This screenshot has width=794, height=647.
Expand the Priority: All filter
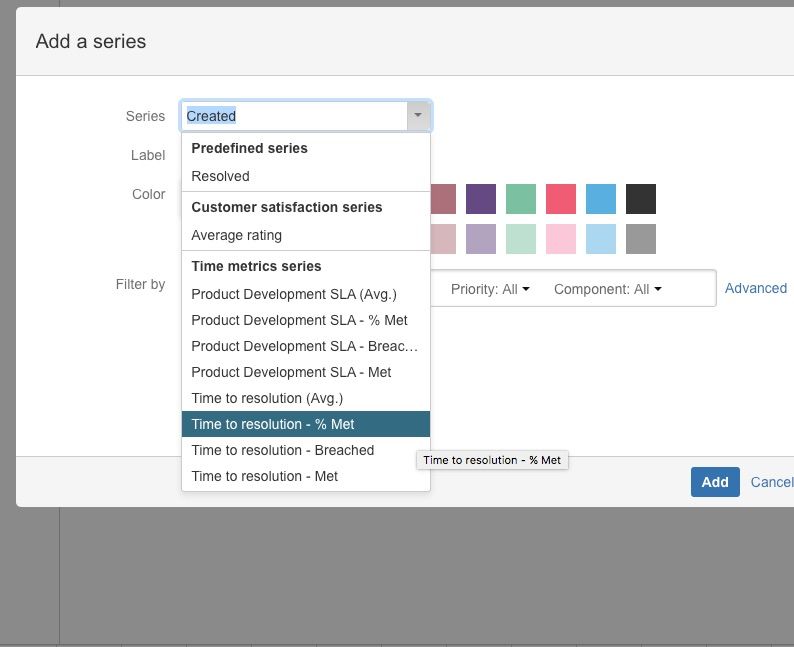[490, 289]
